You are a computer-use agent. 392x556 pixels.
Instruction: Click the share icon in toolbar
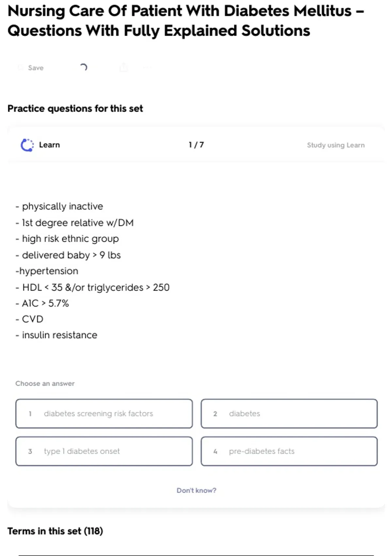pos(123,68)
